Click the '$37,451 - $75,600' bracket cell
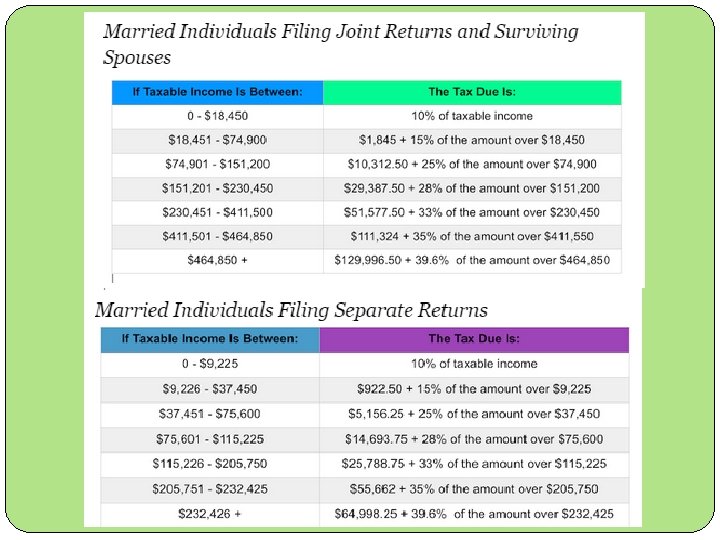Image resolution: width=720 pixels, height=540 pixels. 210,414
